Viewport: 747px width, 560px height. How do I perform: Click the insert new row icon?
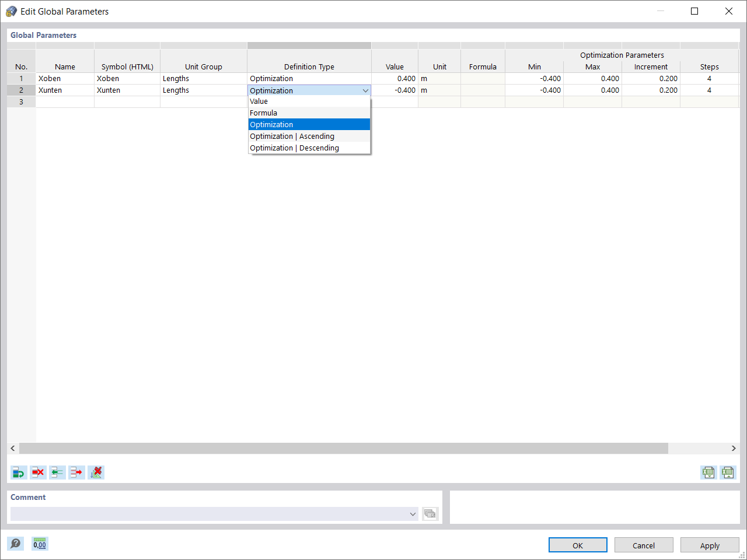(19, 472)
